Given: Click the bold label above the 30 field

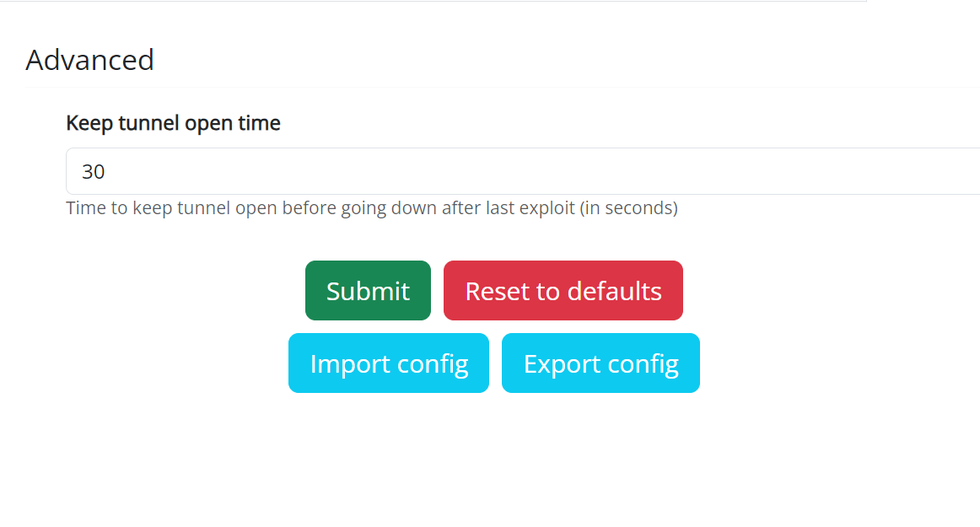Looking at the screenshot, I should (x=173, y=123).
